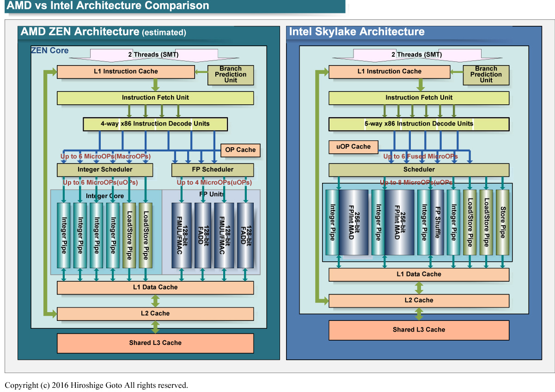This screenshot has height=392, width=555.
Task: Click the Integer Scheduler block
Action: click(x=104, y=169)
